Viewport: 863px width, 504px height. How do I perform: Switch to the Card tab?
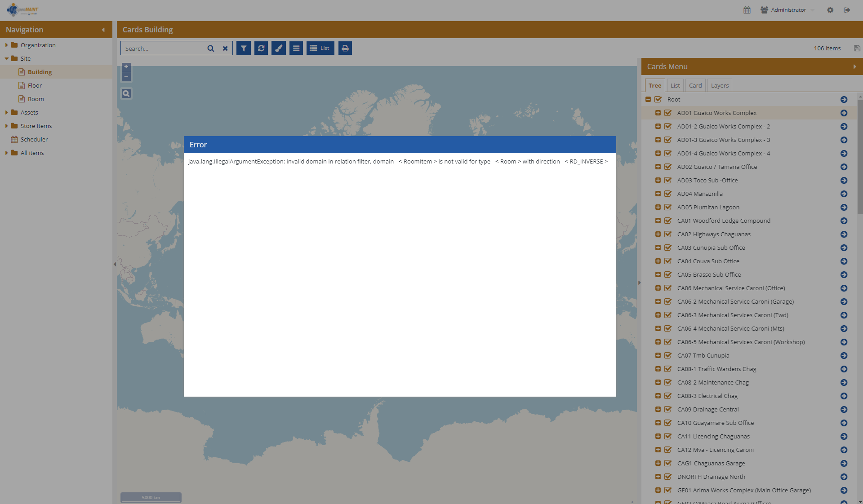(695, 85)
